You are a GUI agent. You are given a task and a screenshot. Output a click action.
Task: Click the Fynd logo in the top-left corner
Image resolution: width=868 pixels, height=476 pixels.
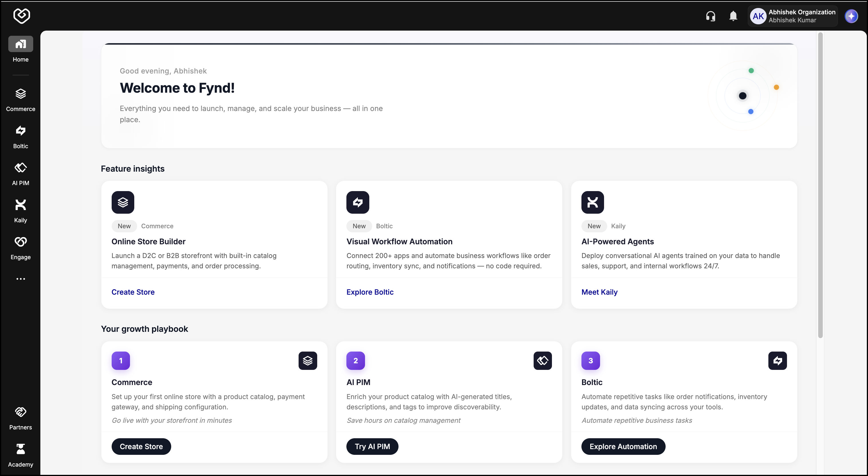(x=21, y=16)
